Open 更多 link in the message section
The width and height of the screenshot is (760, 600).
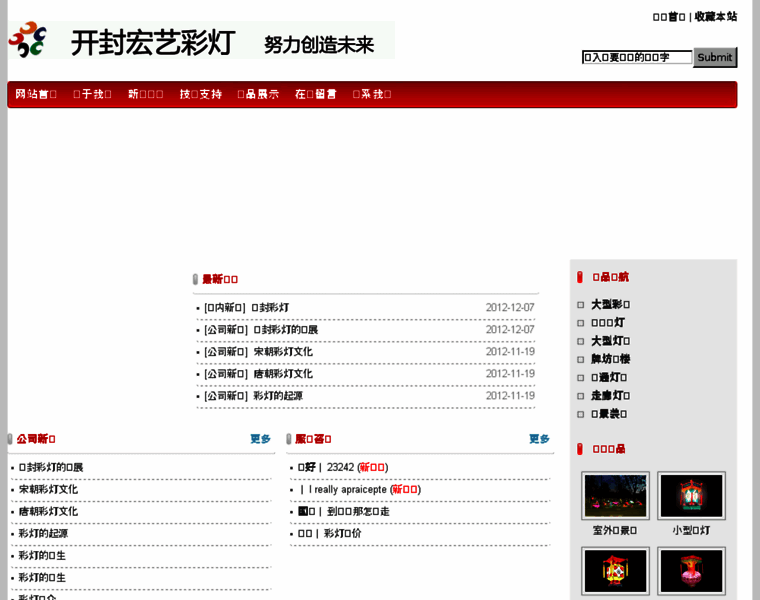tap(539, 439)
